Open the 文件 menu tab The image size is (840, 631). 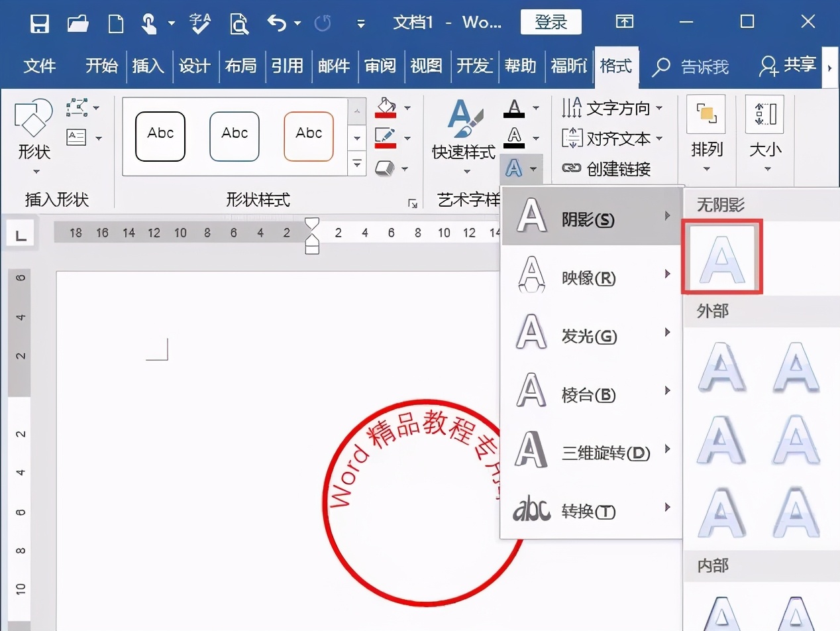[40, 66]
